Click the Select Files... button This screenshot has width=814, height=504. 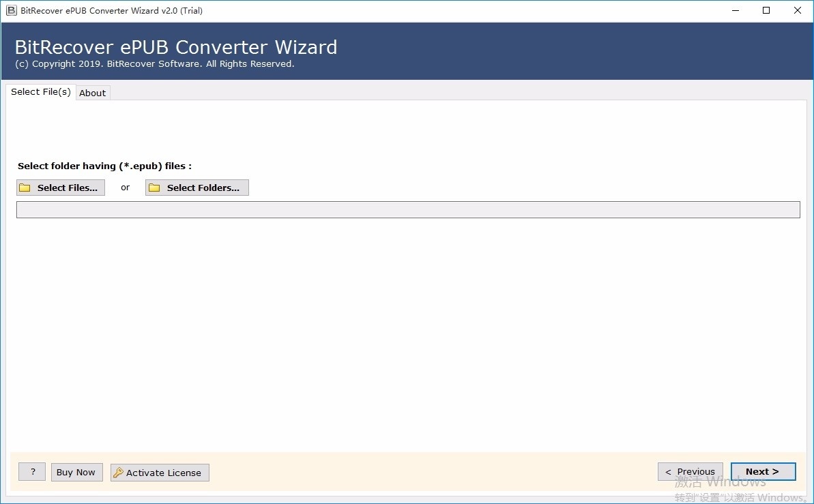coord(61,188)
